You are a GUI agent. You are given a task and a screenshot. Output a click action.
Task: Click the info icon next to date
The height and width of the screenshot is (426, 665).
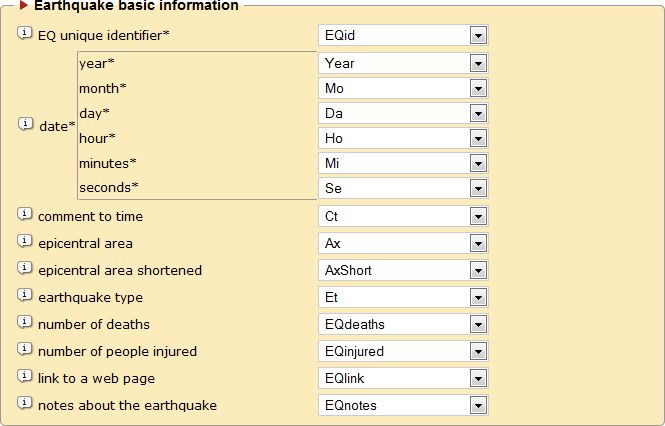(x=25, y=125)
